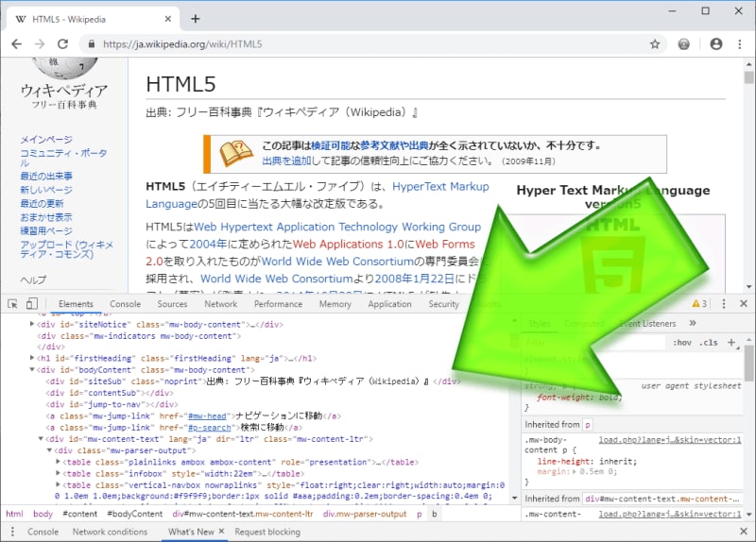This screenshot has height=542, width=756.
Task: Click the padlock site info icon
Action: (92, 44)
